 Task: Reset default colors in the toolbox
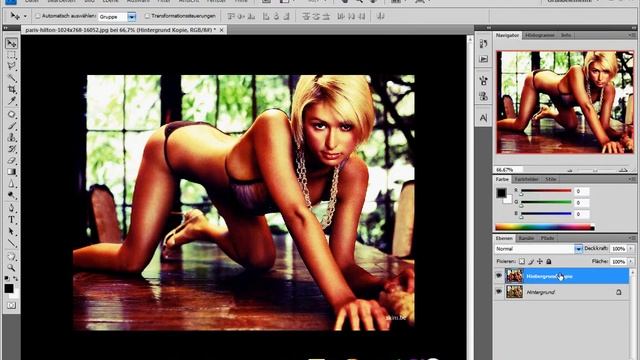tap(7, 278)
